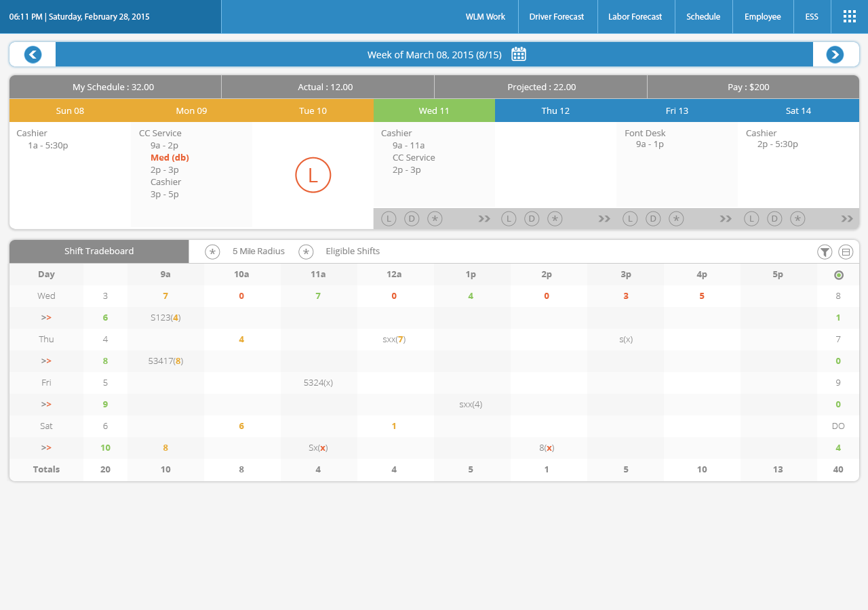
Task: Select the Wed 11 day header
Action: click(x=434, y=110)
